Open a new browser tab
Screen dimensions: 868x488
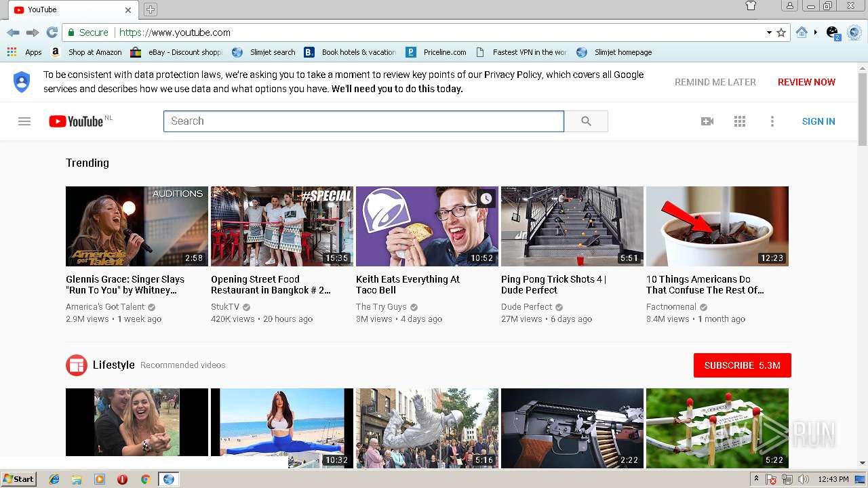[x=151, y=9]
